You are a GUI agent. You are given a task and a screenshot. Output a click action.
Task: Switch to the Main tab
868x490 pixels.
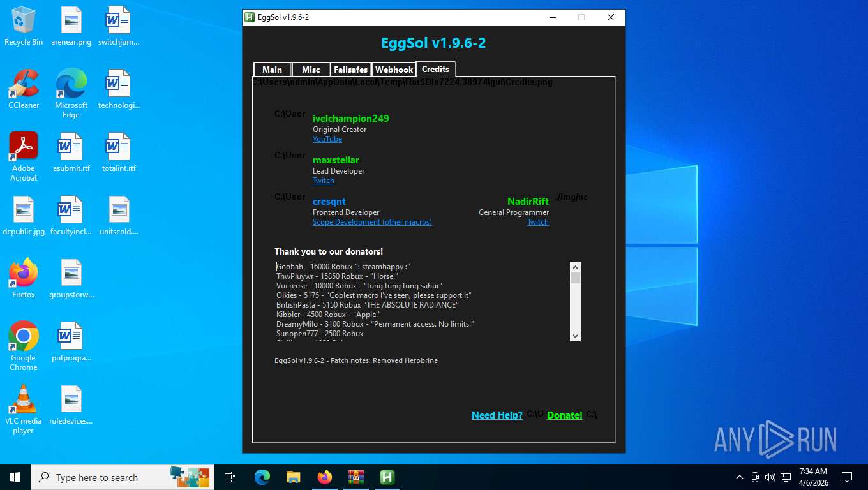click(x=272, y=70)
